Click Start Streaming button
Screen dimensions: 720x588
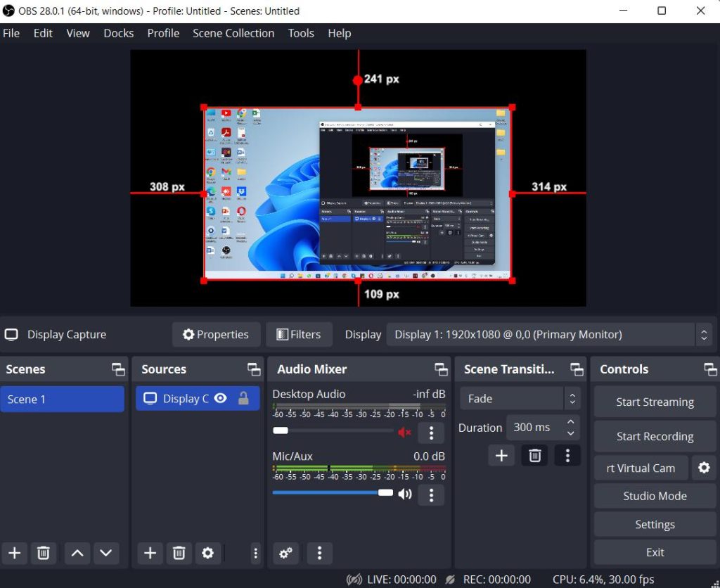(655, 402)
